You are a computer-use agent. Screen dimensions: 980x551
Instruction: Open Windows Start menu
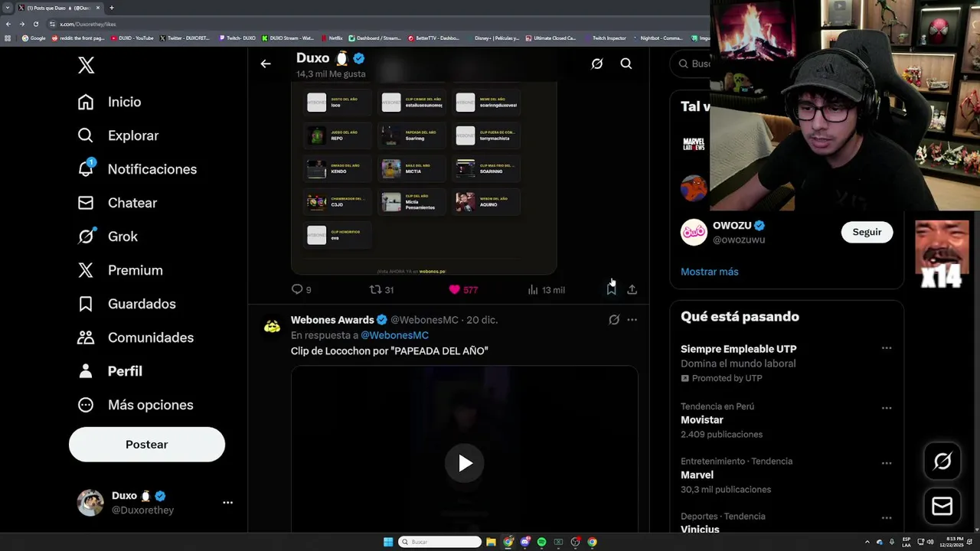[x=388, y=542]
